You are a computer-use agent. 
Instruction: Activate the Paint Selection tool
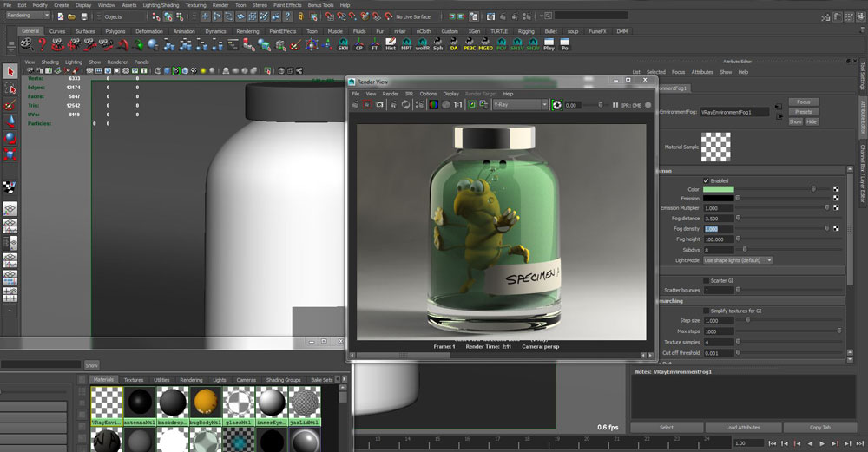[10, 105]
